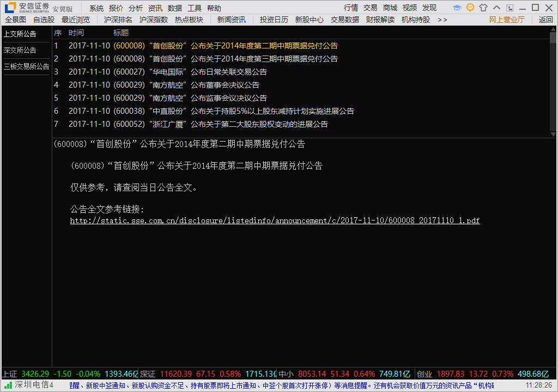
Task: Switch to the 行情 section
Action: (x=351, y=8)
